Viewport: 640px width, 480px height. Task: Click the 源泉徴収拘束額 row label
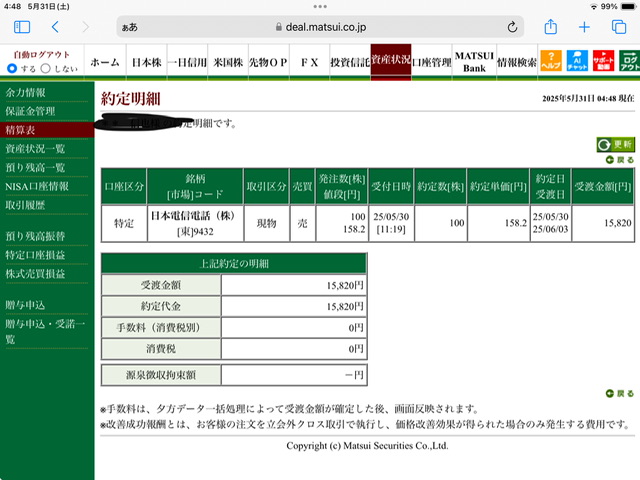pyautogui.click(x=161, y=375)
